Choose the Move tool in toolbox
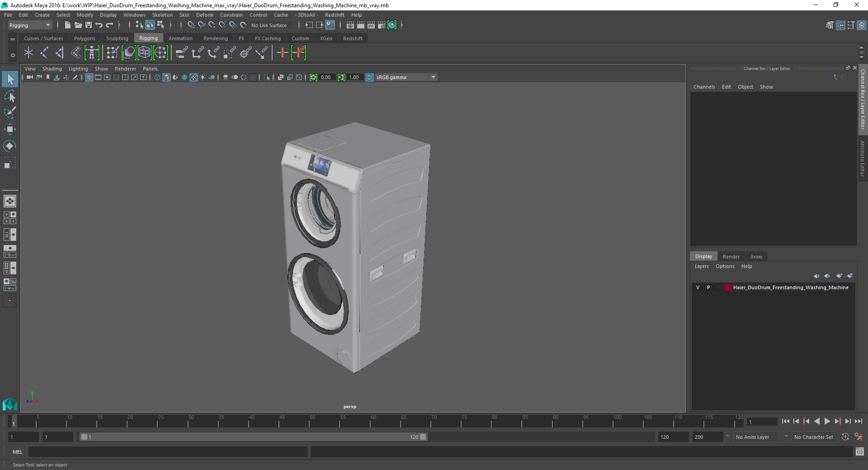868x470 pixels. [x=10, y=129]
